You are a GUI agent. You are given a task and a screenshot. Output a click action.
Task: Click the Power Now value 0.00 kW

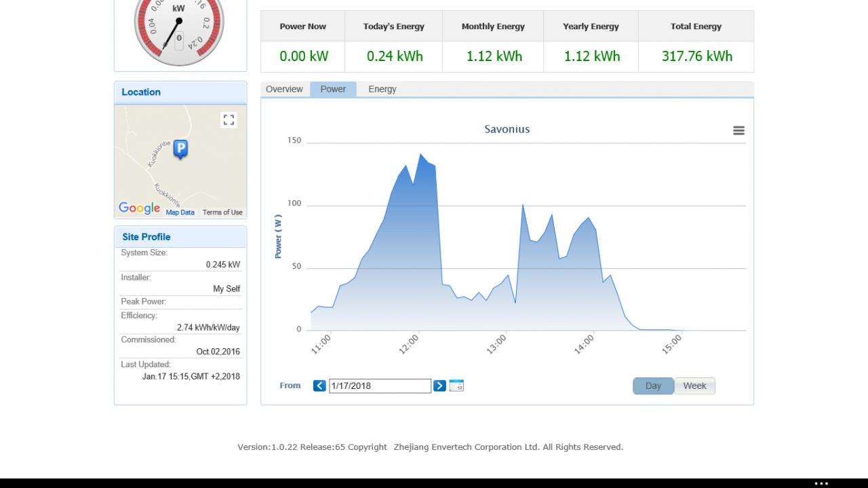pyautogui.click(x=304, y=56)
